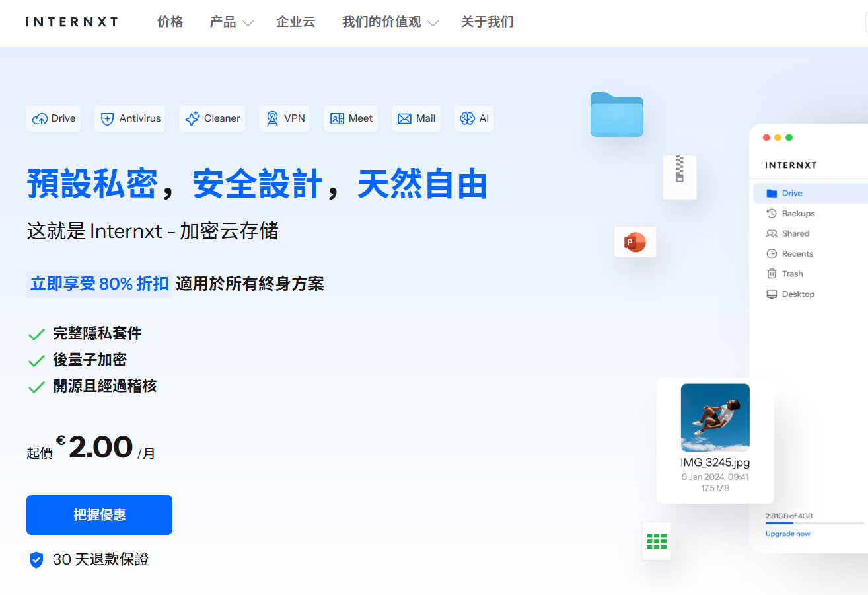Open the Meet product chip

[351, 118]
